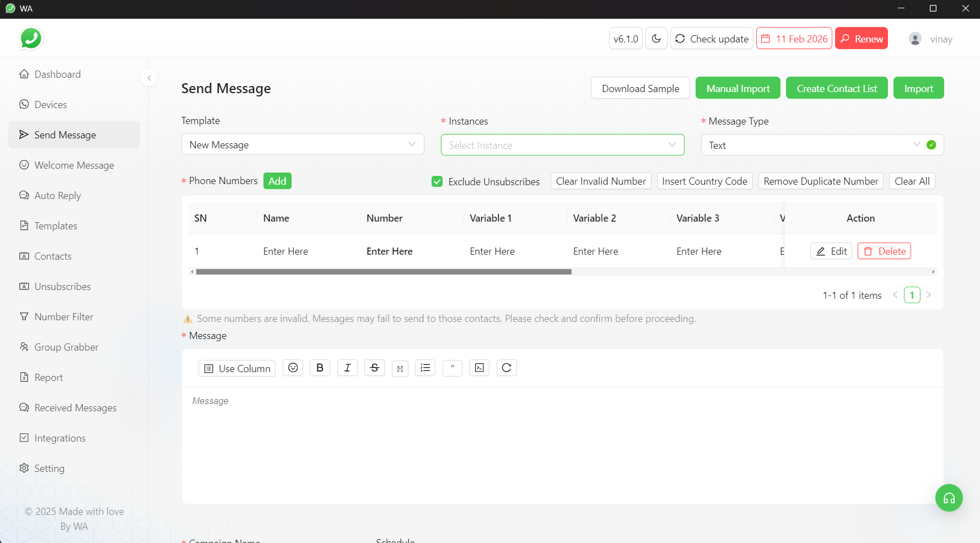Insert a bulleted list in message
This screenshot has height=543, width=980.
click(x=425, y=368)
